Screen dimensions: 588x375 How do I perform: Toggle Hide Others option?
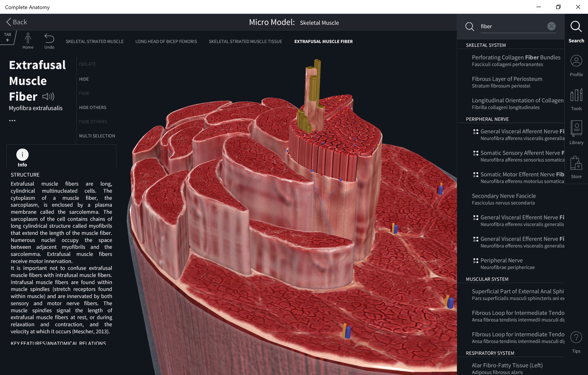93,108
